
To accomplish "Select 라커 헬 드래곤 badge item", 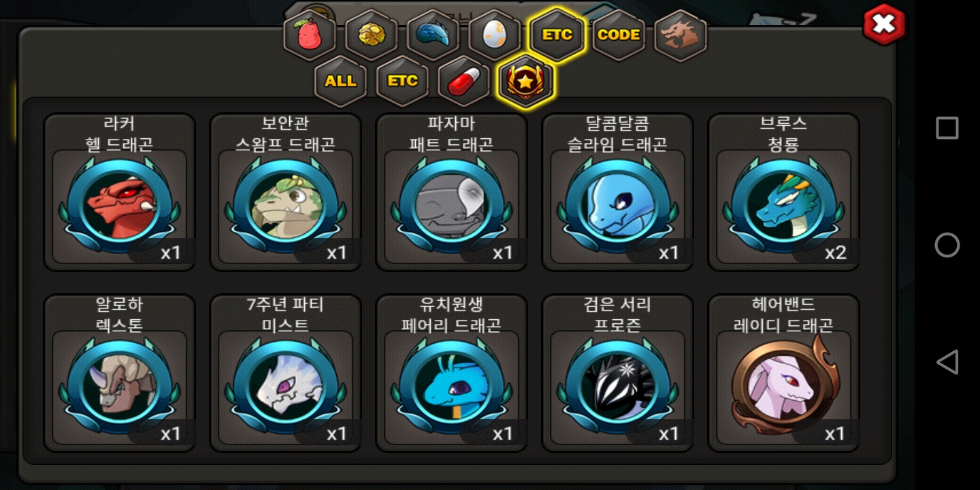I will tap(120, 192).
